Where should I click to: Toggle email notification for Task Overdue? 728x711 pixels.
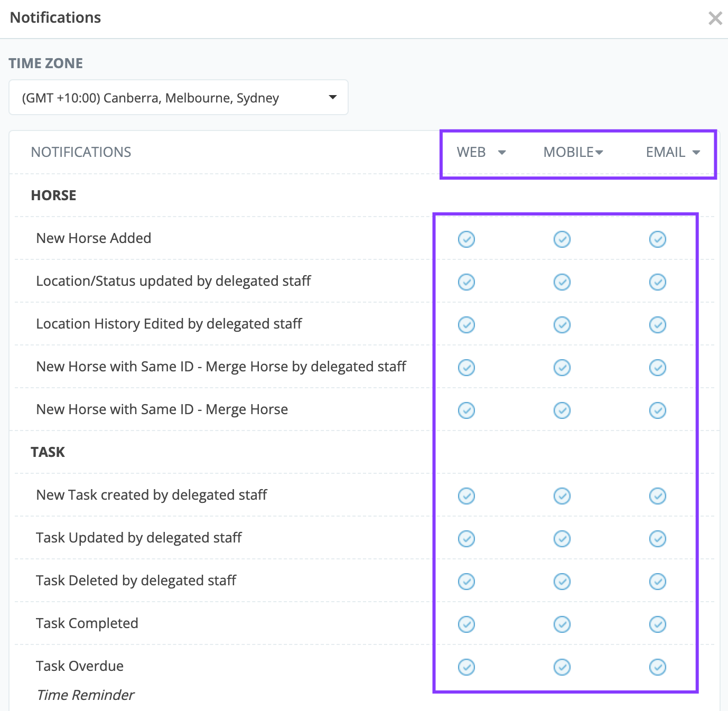657,667
